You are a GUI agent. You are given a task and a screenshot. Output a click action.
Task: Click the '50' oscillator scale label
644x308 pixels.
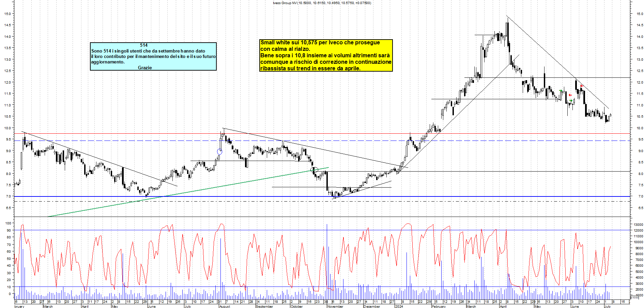pos(9,259)
